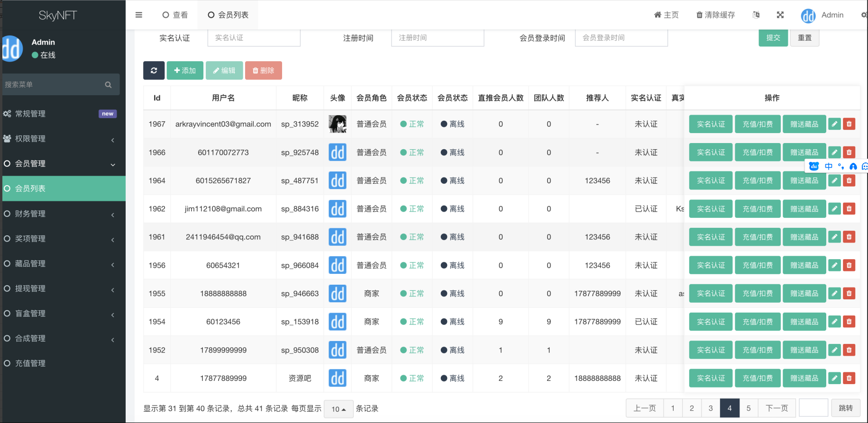Open the page size dropdown 10
The width and height of the screenshot is (868, 423).
[x=338, y=409]
